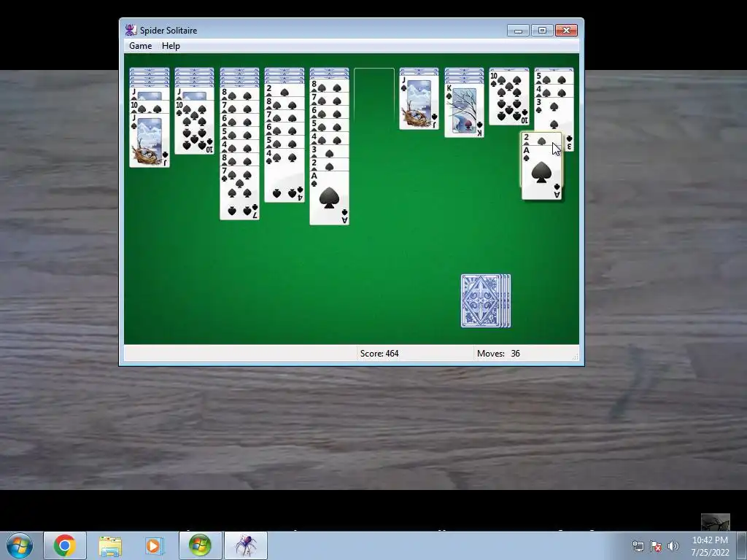The height and width of the screenshot is (560, 747).
Task: Open the Action Center flag icon
Action: click(x=656, y=546)
